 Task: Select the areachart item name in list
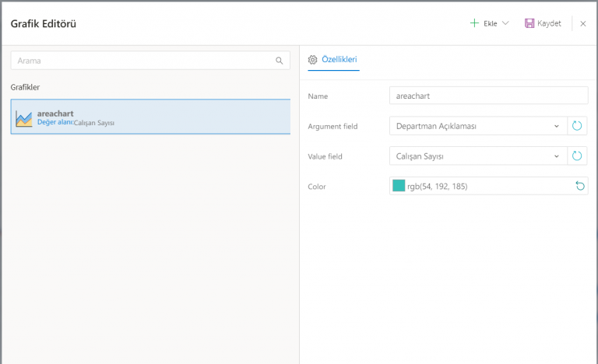tap(55, 114)
